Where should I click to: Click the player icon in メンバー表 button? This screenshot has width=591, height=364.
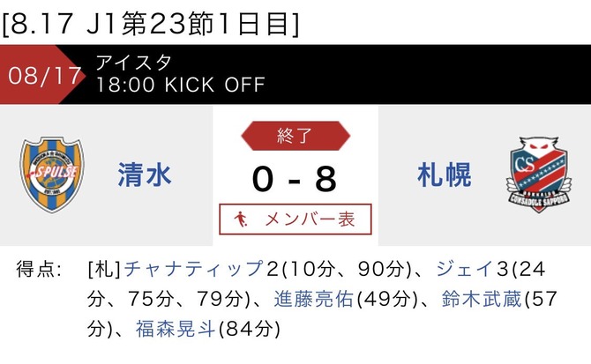(x=241, y=219)
